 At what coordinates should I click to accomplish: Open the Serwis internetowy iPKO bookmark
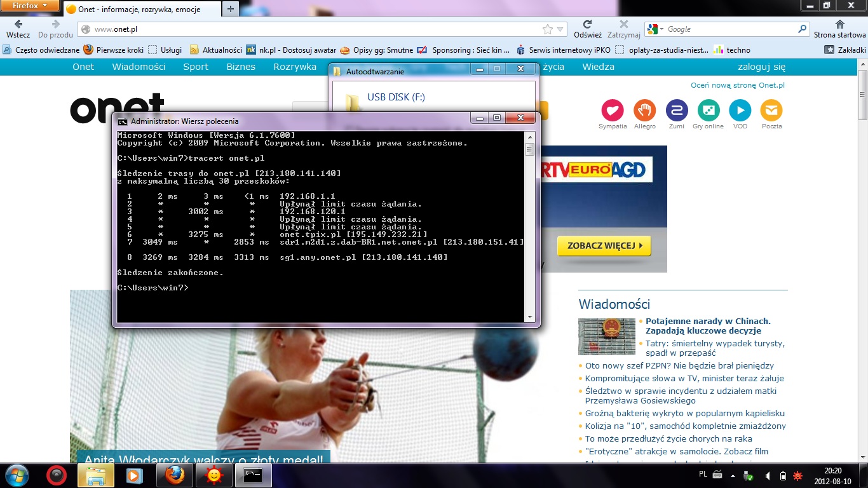[562, 50]
